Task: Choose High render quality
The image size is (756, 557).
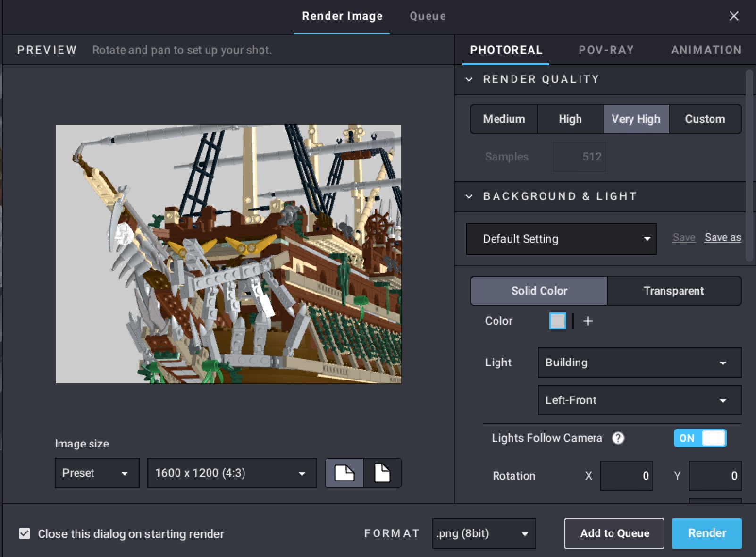Action: pos(570,119)
